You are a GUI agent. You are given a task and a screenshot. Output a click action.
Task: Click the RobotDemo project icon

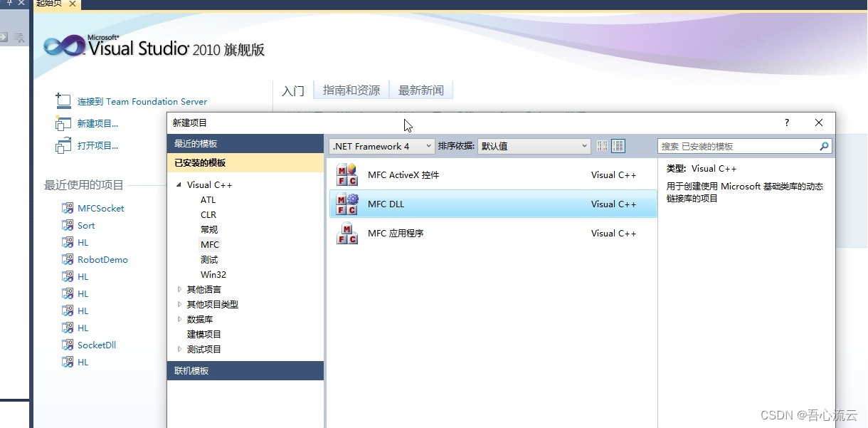tap(68, 259)
